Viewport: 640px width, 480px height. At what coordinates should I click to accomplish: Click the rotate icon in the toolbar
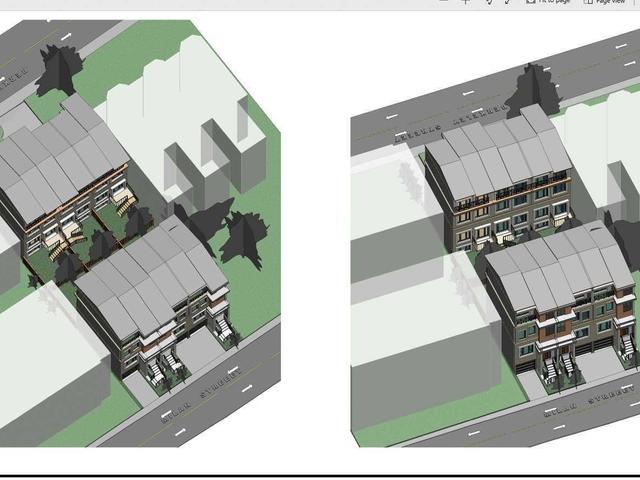pos(489,2)
